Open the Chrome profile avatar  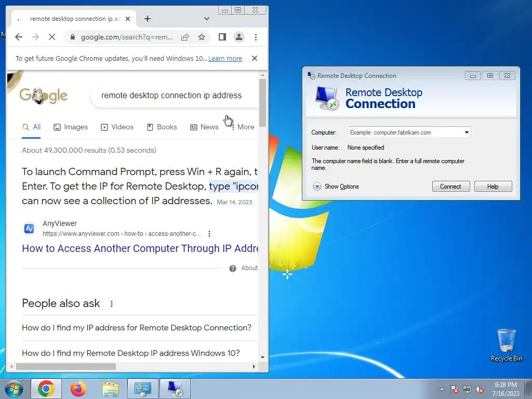coord(239,37)
